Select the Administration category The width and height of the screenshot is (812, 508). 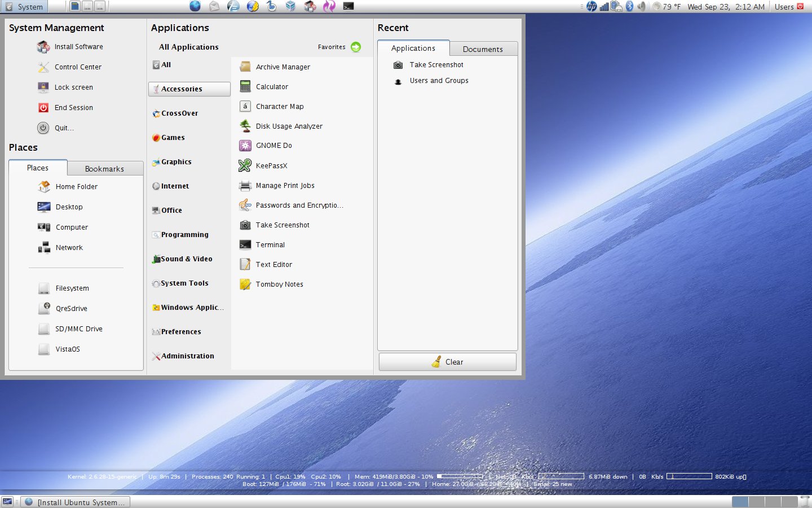pos(189,356)
